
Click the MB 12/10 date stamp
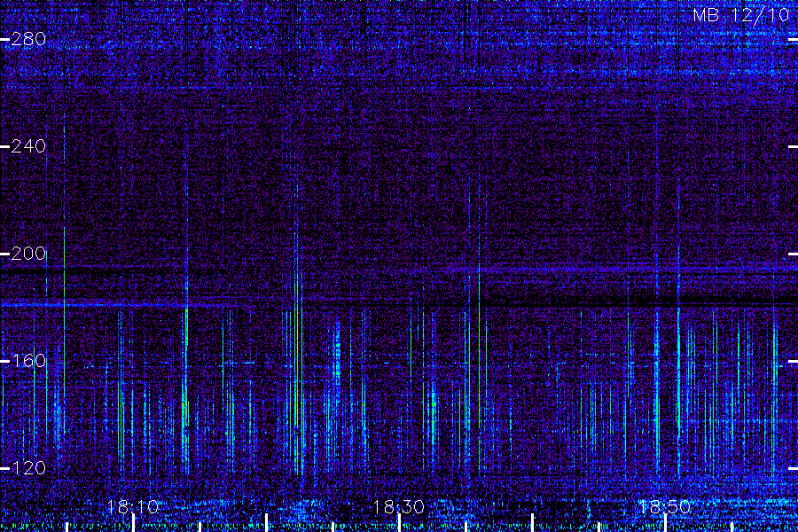coord(741,15)
